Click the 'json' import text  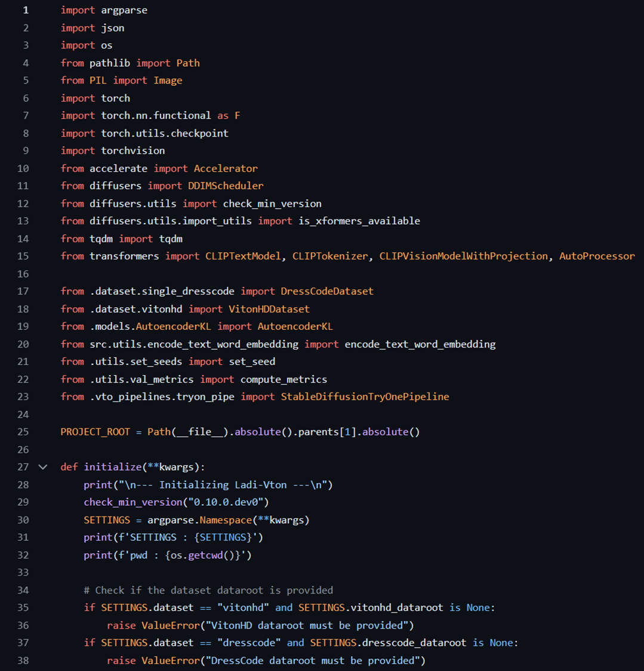click(113, 28)
